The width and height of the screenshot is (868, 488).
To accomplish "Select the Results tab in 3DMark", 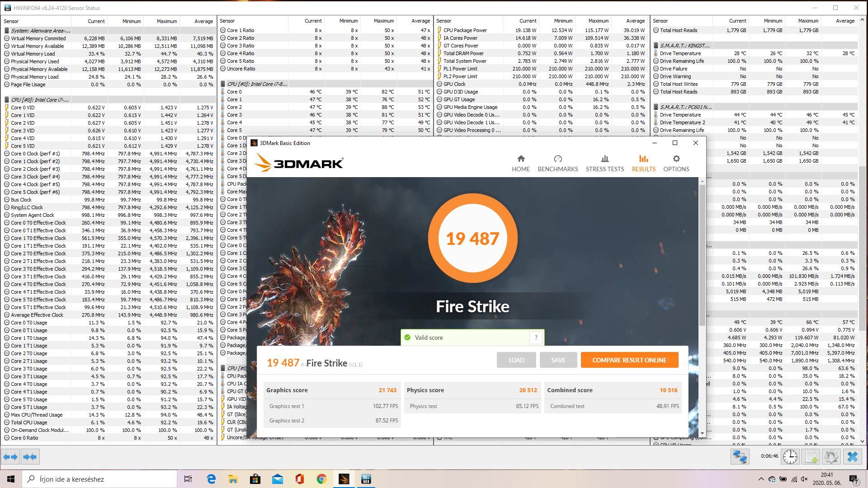I will pos(643,163).
